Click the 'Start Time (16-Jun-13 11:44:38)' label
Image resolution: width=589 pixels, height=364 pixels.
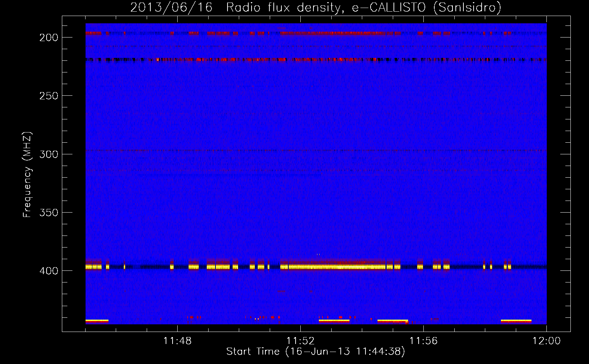pyautogui.click(x=316, y=351)
